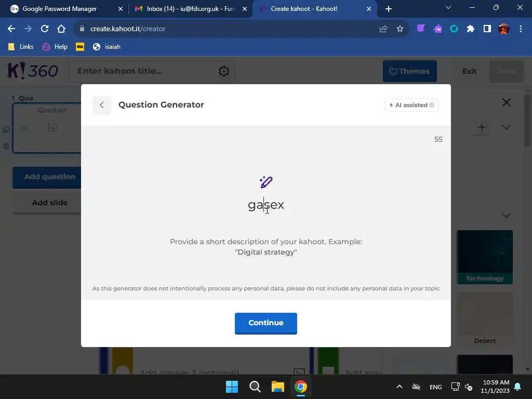Choose the Desert theme thumbnail

(485, 320)
